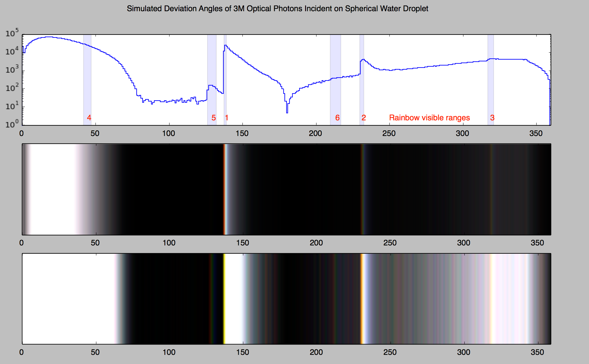The width and height of the screenshot is (589, 364).
Task: Click the red label 1 in histogram
Action: [x=227, y=118]
